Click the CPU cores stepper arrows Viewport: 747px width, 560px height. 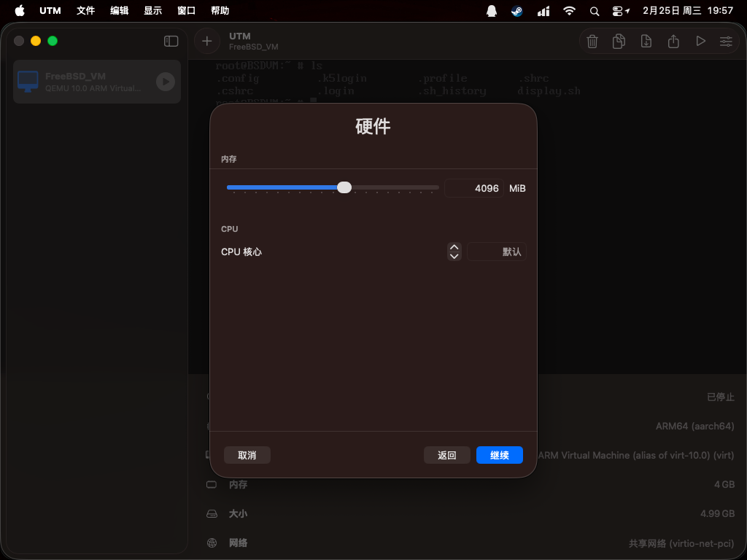pos(454,252)
